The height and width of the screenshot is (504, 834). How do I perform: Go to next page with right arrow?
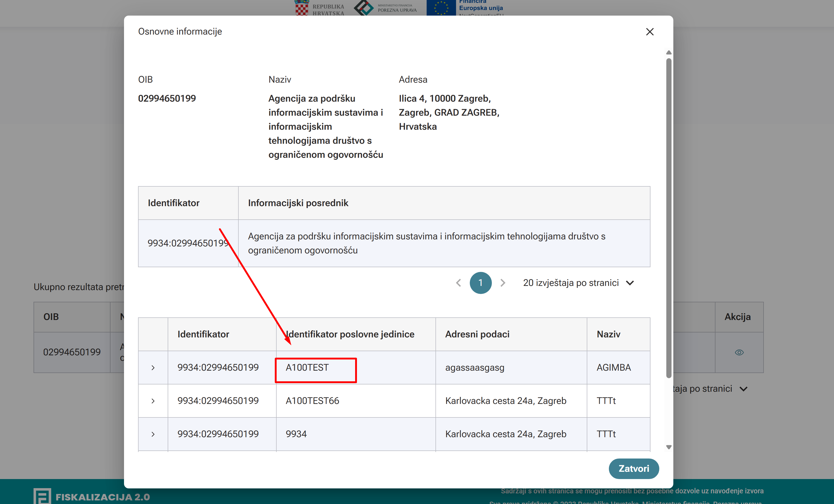[x=503, y=283]
